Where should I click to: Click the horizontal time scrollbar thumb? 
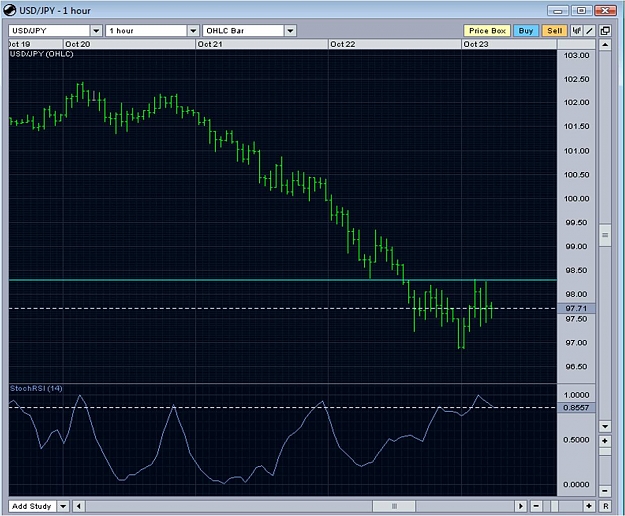point(394,506)
